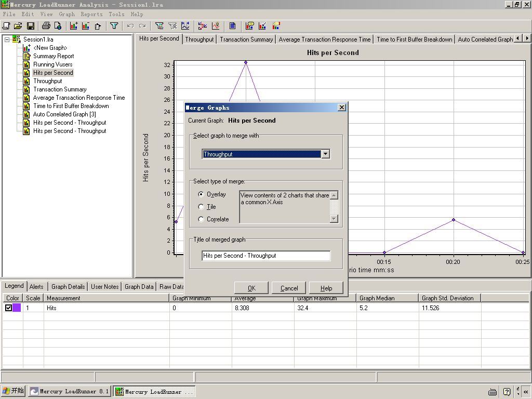Switch to the Throughput graph tab

coord(199,39)
